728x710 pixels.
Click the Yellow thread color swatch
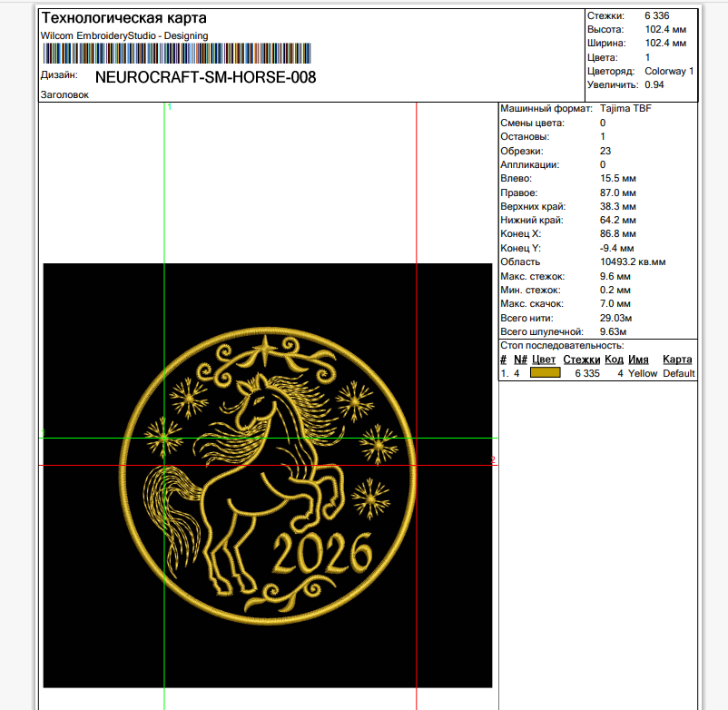545,373
